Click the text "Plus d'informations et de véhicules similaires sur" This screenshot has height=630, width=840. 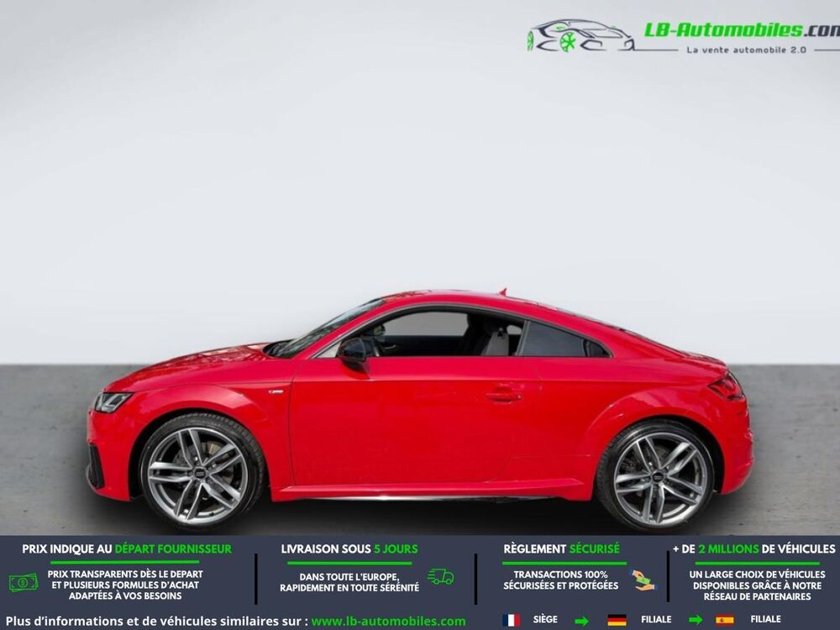pyautogui.click(x=154, y=622)
